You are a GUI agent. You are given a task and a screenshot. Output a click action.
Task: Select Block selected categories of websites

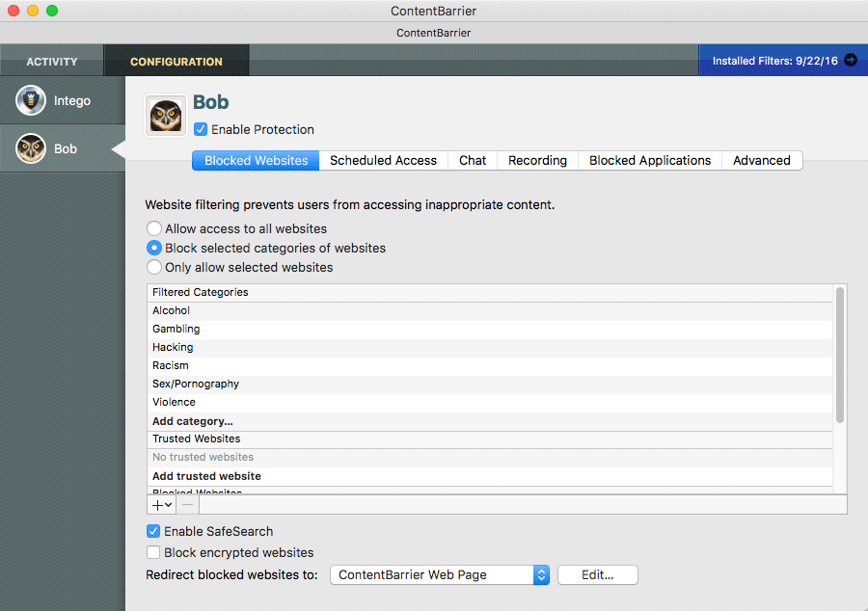coord(154,248)
